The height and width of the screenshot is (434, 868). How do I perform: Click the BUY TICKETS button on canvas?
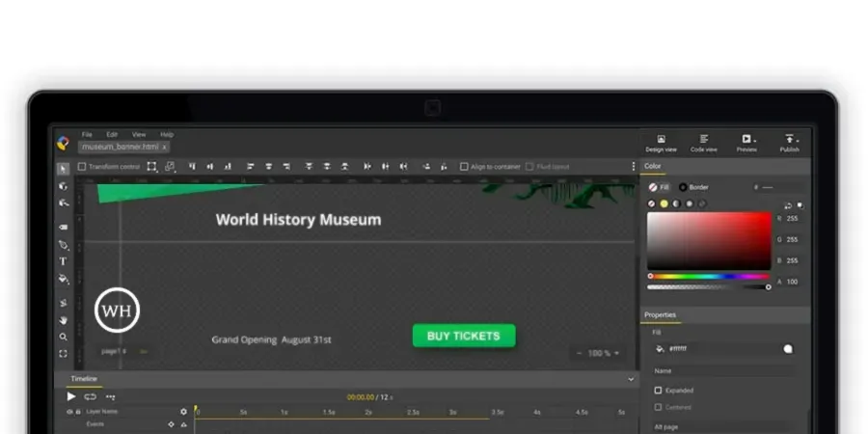coord(464,336)
